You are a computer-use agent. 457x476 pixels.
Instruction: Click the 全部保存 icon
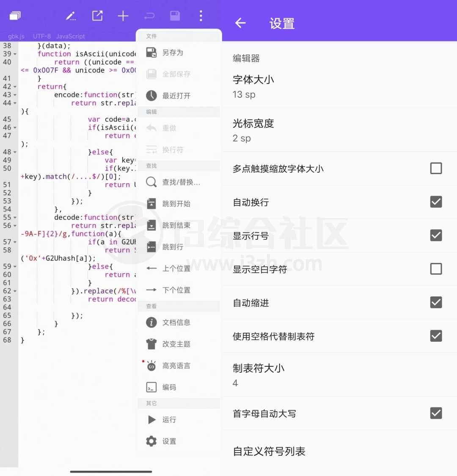151,74
